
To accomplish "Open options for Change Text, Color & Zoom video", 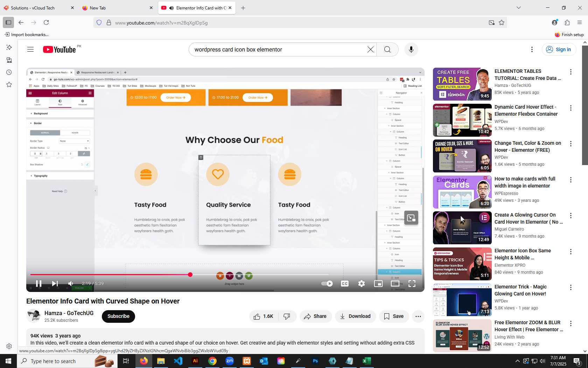I will 571,144.
